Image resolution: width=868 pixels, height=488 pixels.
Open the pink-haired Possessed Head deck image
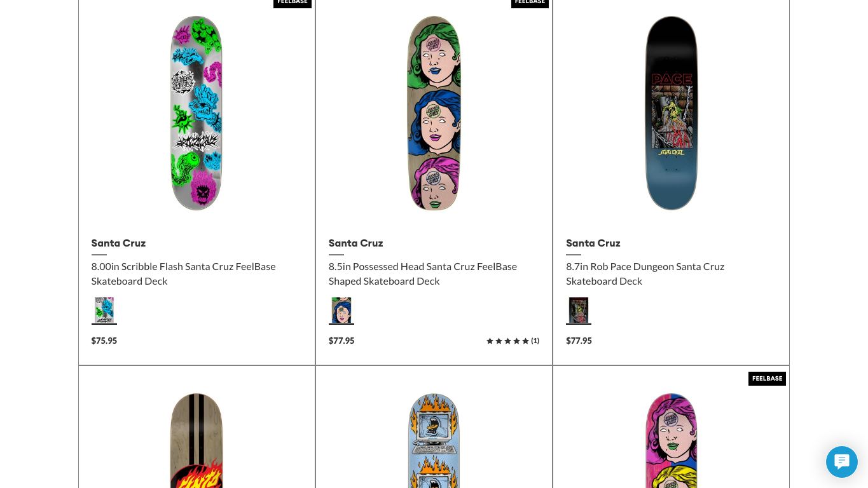pyautogui.click(x=672, y=440)
